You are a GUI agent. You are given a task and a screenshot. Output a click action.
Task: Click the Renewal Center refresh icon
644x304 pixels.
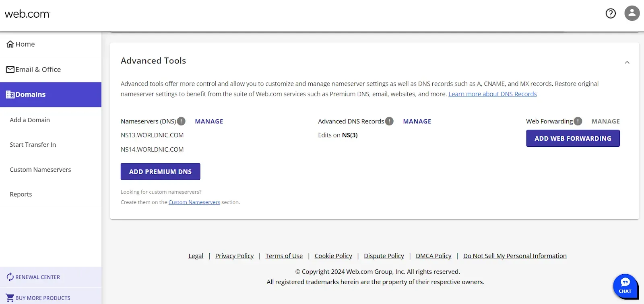pos(10,277)
